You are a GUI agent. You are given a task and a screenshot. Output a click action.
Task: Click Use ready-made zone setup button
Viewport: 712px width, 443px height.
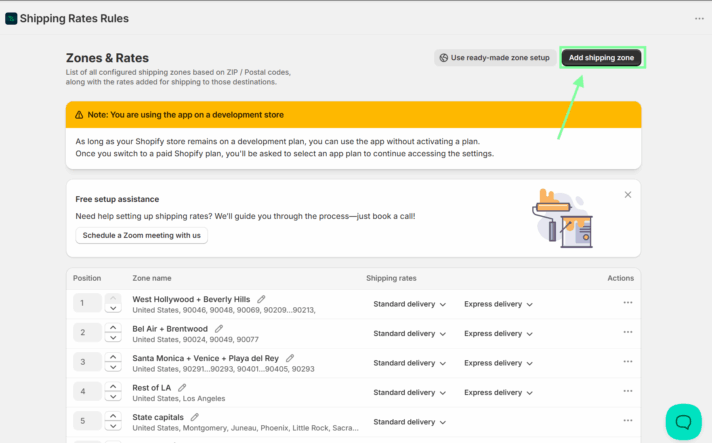pyautogui.click(x=495, y=58)
